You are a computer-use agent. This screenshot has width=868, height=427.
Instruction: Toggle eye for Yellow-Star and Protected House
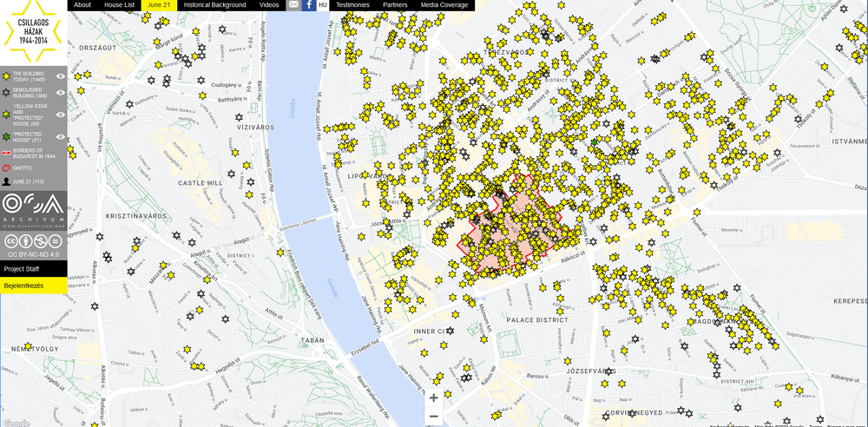tap(61, 115)
